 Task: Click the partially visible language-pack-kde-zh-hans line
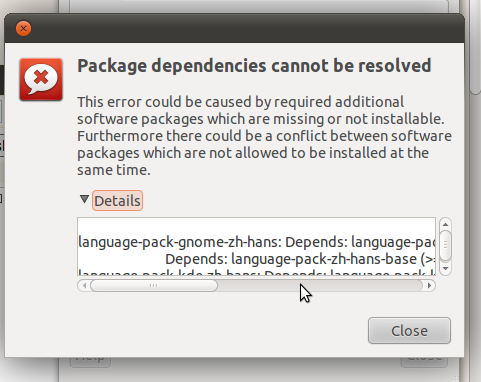point(257,272)
